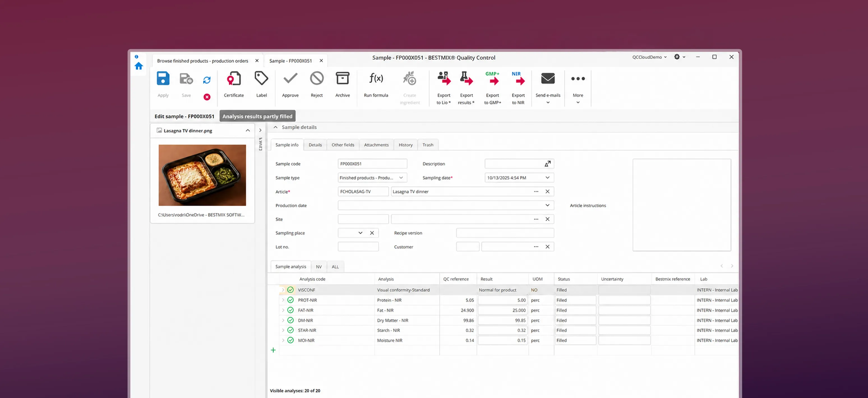Clear the Customer field
This screenshot has width=868, height=398.
[x=547, y=247]
